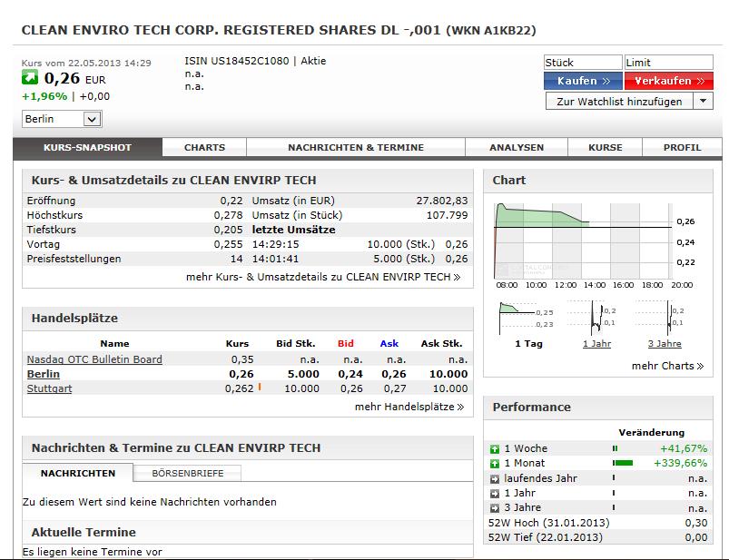The width and height of the screenshot is (729, 560).
Task: Open the ANALYSEN tab
Action: pos(517,146)
